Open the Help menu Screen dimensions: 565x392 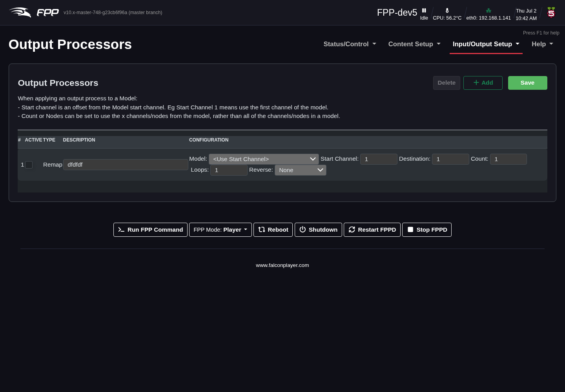[x=542, y=44]
